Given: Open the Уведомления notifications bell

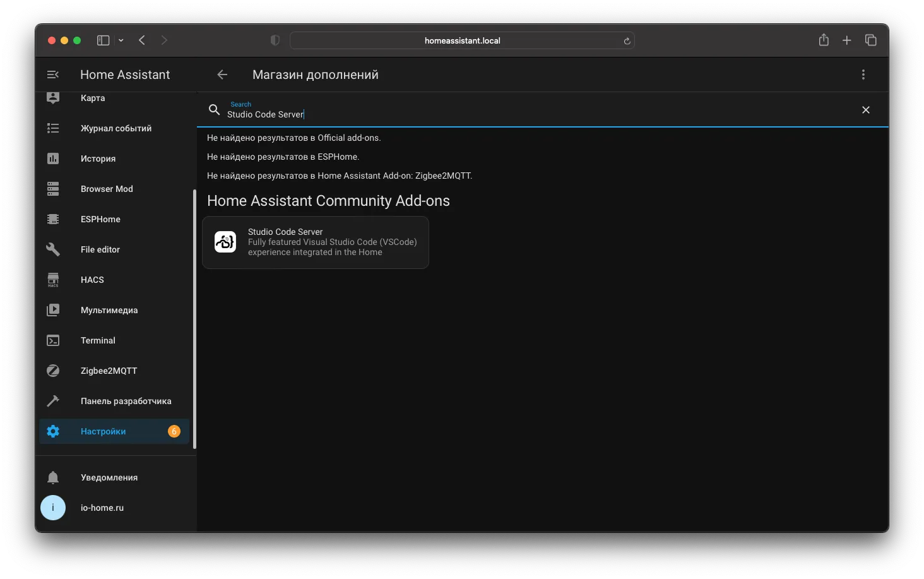Looking at the screenshot, I should (53, 477).
